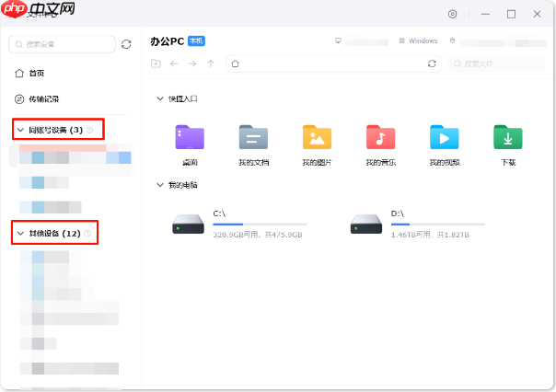Open the 下载 downloads folder
The height and width of the screenshot is (392, 556).
pyautogui.click(x=508, y=145)
